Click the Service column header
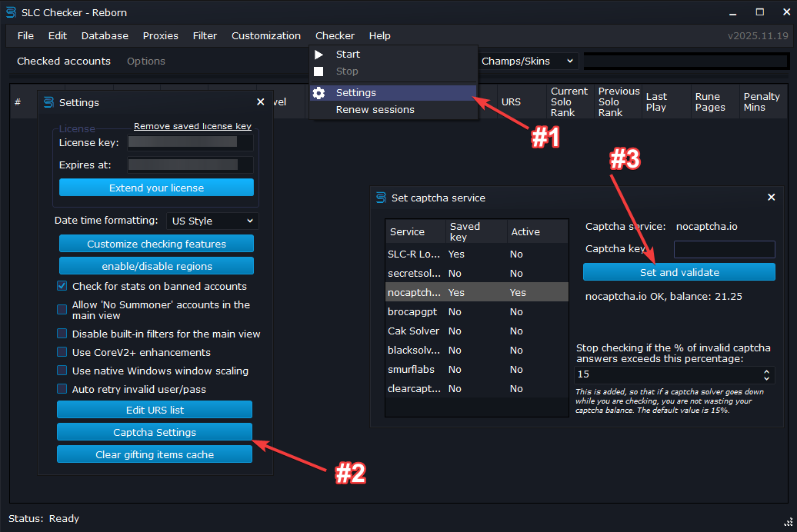Image resolution: width=797 pixels, height=532 pixels. 415,231
